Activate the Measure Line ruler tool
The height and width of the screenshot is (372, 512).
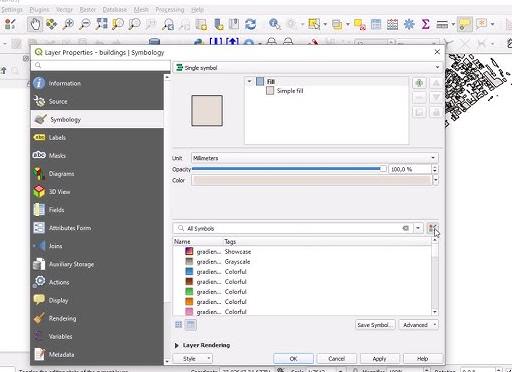pos(442,24)
